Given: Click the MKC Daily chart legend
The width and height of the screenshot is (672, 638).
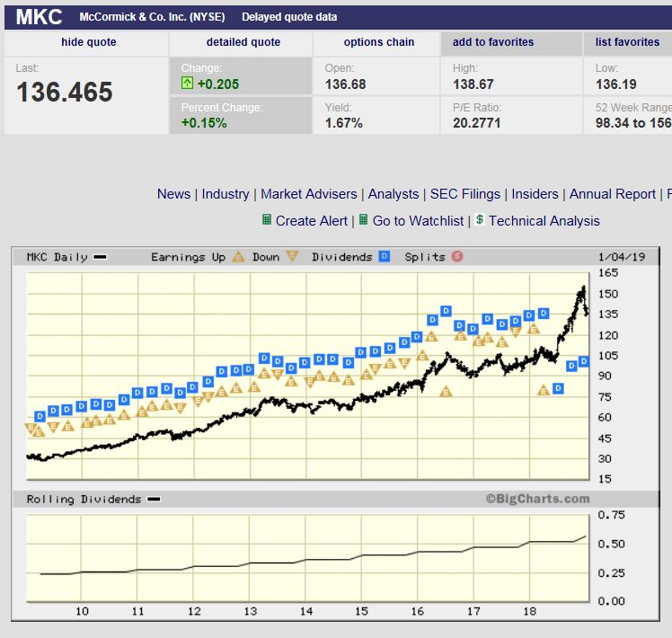Looking at the screenshot, I should (x=66, y=257).
